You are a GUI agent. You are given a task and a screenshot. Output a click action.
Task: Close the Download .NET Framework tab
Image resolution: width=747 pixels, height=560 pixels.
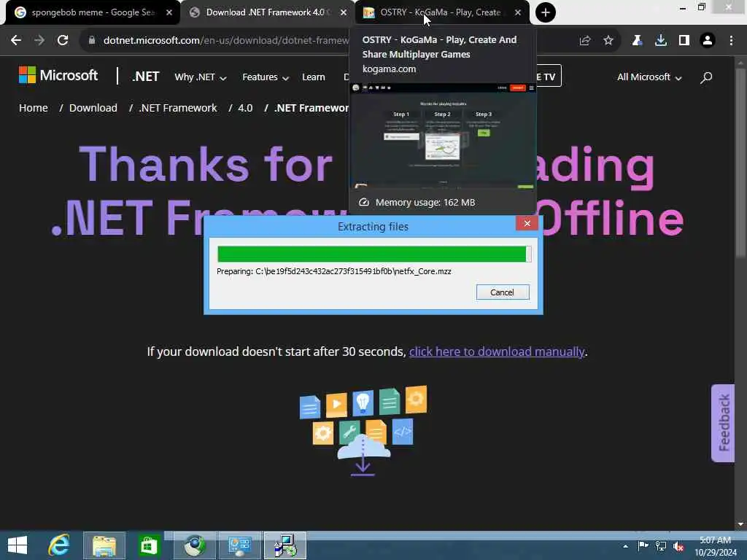point(344,13)
